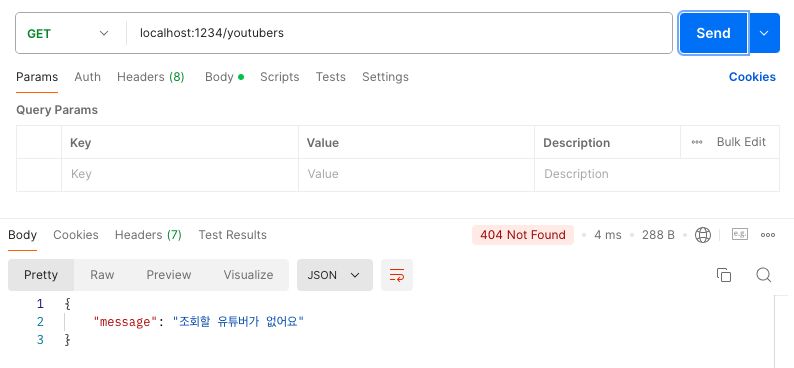Switch to Raw view
The width and height of the screenshot is (794, 368).
click(x=102, y=275)
